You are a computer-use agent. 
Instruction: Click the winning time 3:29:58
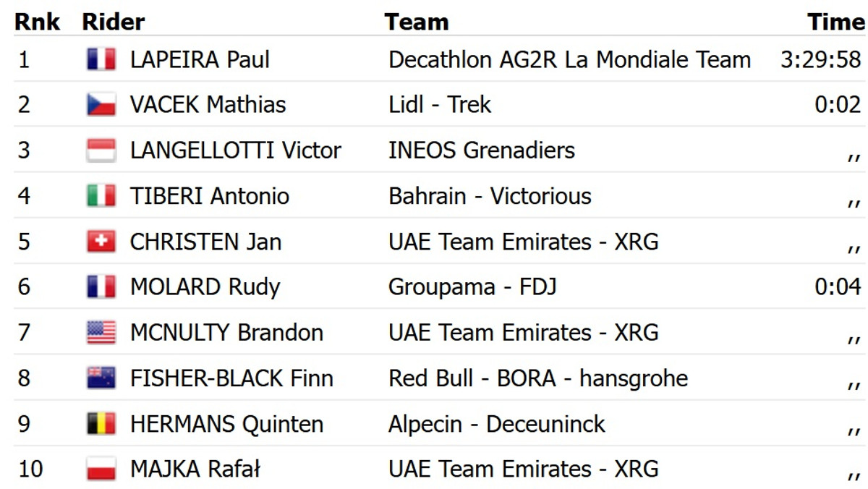click(821, 59)
